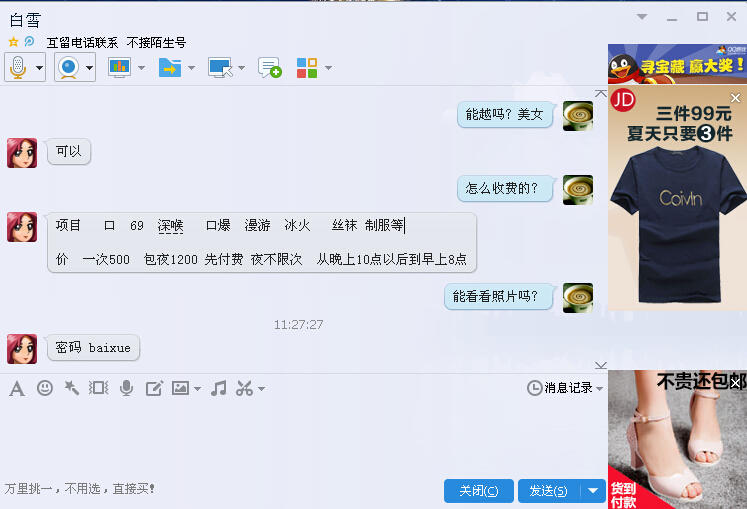Click the music note sharing icon

219,388
